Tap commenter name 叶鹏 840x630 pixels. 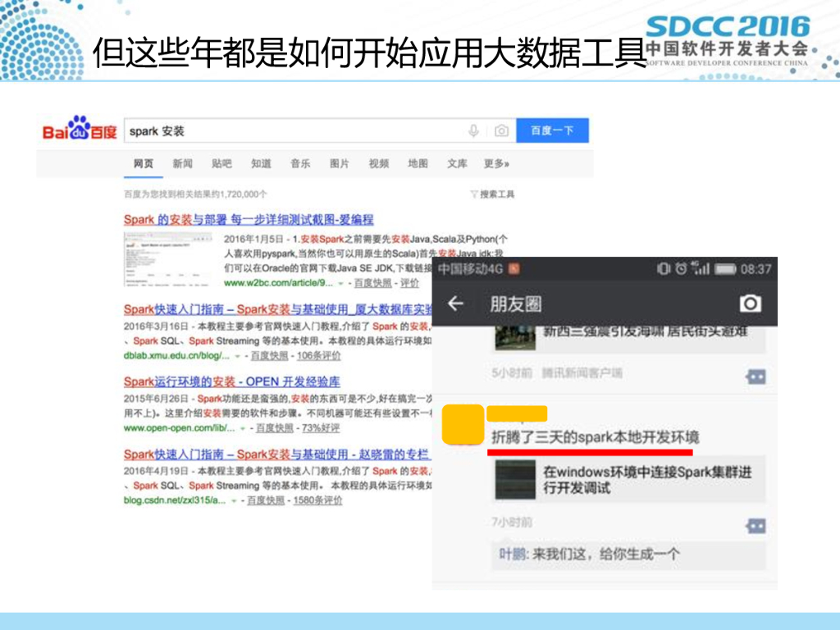512,554
